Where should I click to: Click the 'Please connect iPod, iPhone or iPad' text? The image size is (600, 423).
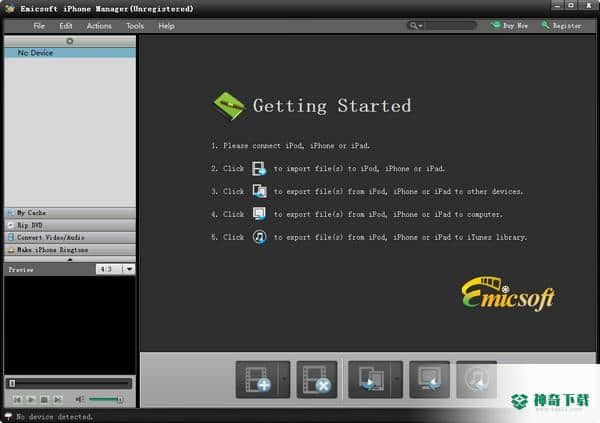click(296, 145)
